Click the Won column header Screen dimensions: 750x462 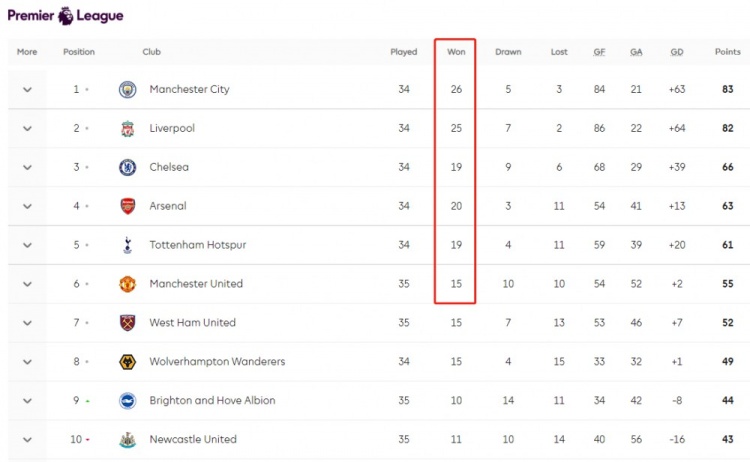456,52
